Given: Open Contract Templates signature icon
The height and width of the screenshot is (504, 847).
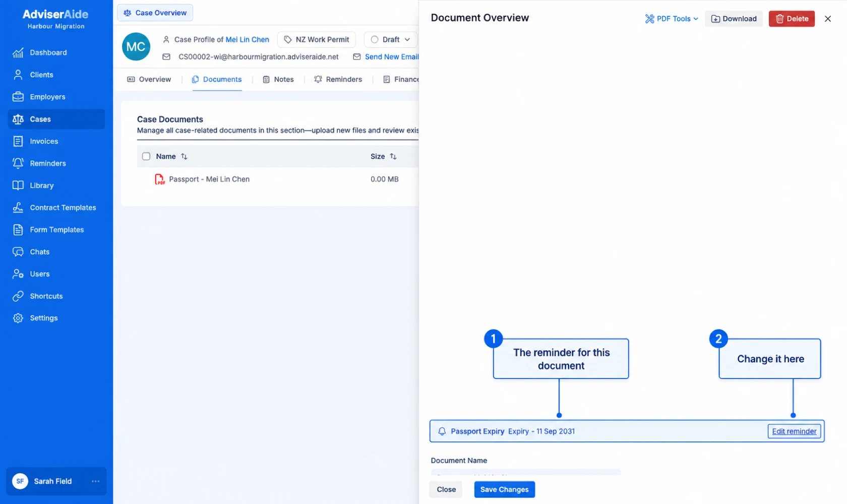Looking at the screenshot, I should coord(18,208).
